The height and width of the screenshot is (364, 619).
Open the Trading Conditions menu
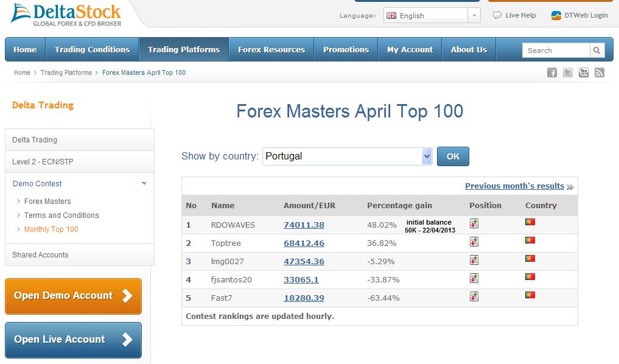point(92,49)
